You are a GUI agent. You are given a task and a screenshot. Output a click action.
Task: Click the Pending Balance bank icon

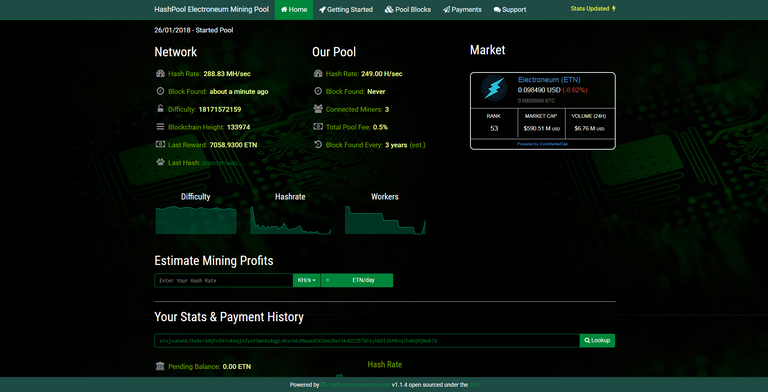[x=160, y=366]
